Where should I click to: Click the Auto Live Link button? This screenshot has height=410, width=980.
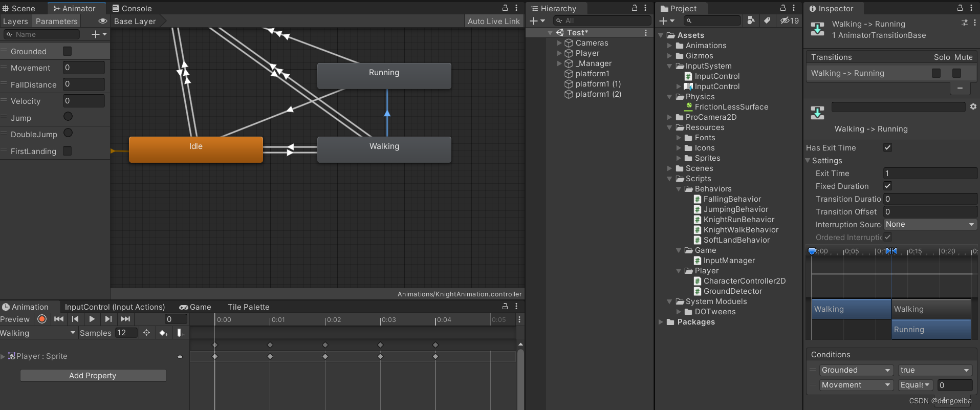click(x=493, y=21)
